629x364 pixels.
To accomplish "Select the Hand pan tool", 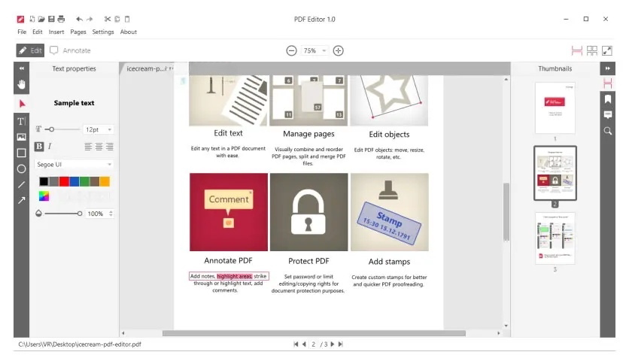I will click(22, 84).
